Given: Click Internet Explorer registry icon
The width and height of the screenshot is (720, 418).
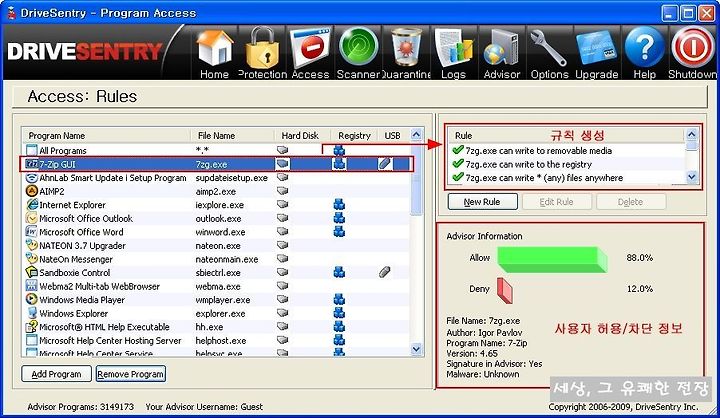Looking at the screenshot, I should coord(339,204).
